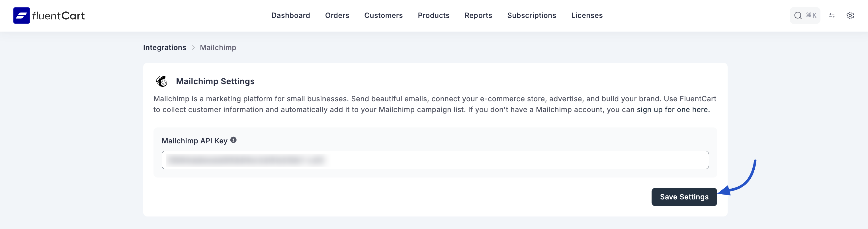The width and height of the screenshot is (868, 229).
Task: Open settings via the gear icon
Action: (x=850, y=15)
